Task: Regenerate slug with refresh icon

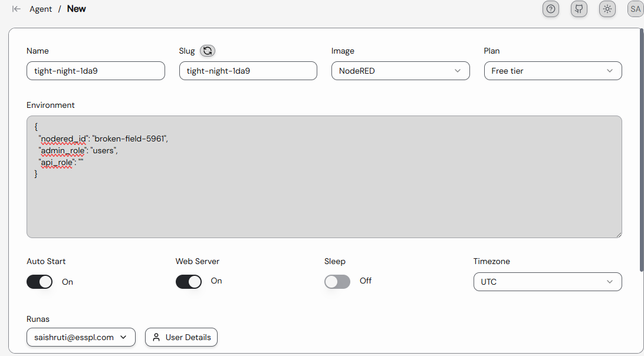Action: point(208,51)
